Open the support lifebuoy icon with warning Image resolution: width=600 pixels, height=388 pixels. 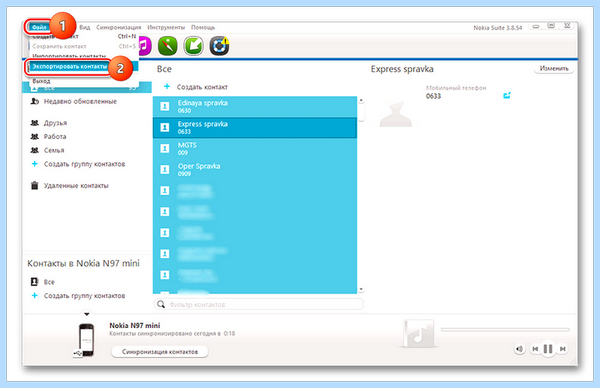point(219,46)
